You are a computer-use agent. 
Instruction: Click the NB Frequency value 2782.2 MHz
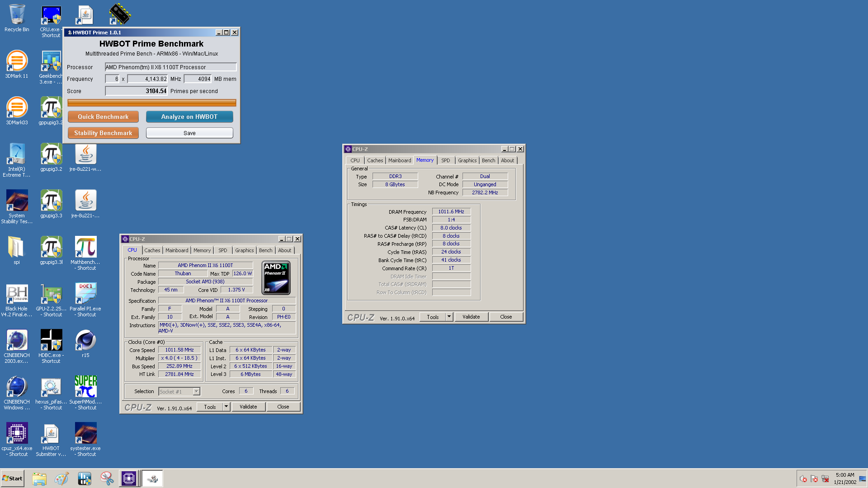(485, 192)
